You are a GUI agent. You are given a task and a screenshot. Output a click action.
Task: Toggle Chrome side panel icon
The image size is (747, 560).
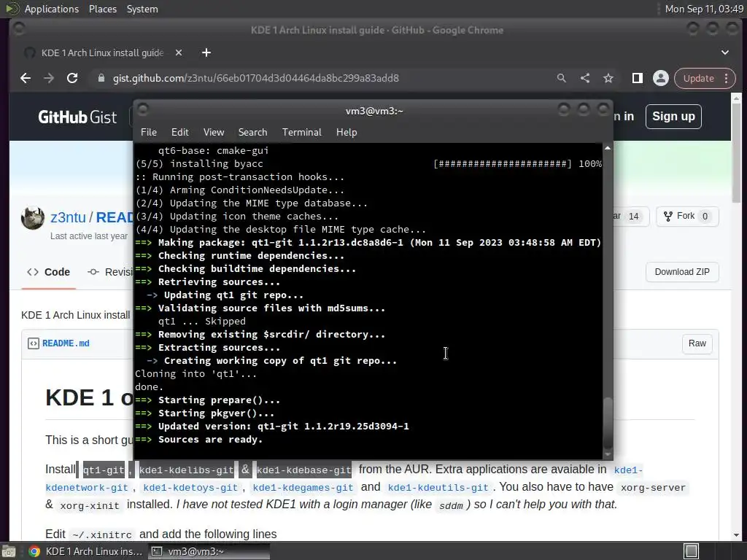click(x=638, y=78)
